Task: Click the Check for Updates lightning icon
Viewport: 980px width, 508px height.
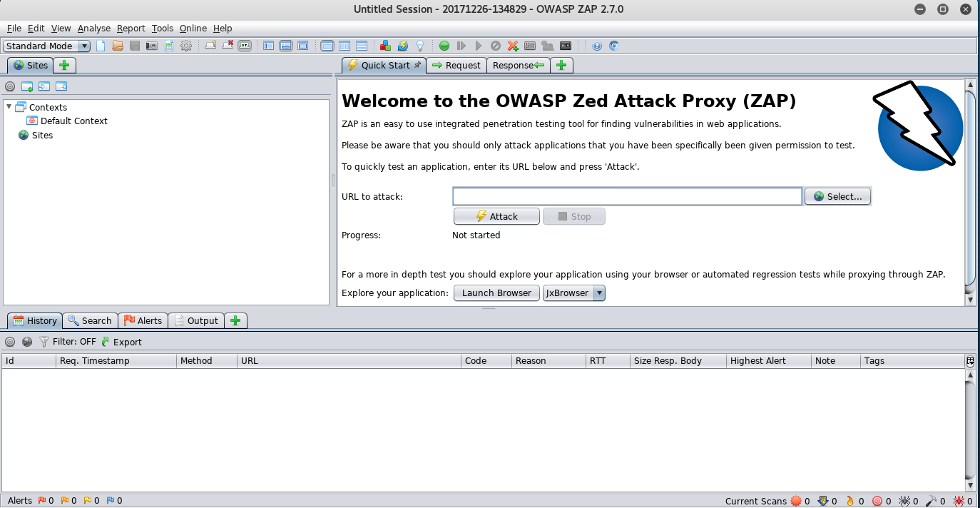Action: tap(403, 46)
